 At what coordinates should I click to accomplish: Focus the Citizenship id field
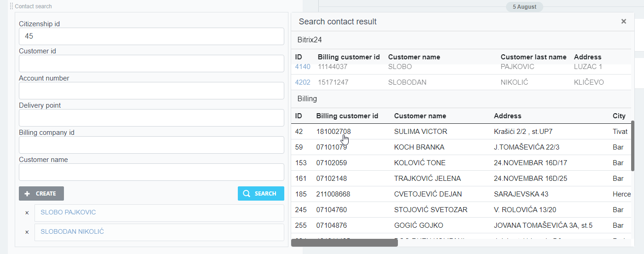click(151, 36)
